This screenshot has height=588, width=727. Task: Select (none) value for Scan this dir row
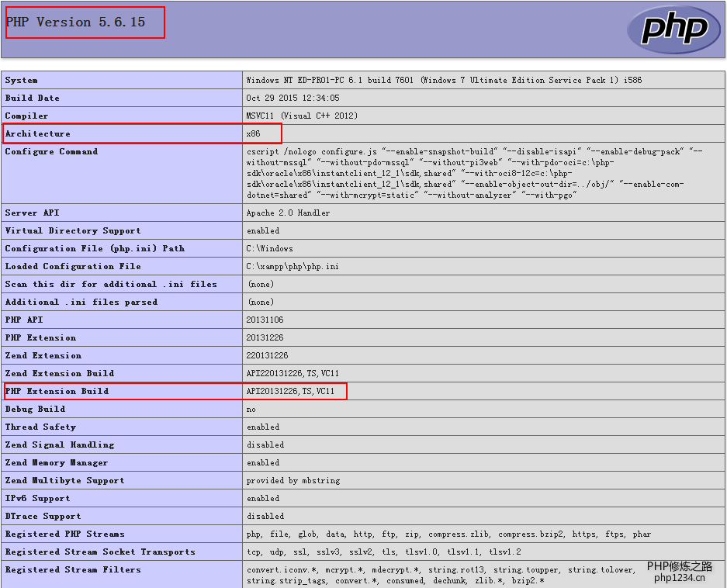261,284
